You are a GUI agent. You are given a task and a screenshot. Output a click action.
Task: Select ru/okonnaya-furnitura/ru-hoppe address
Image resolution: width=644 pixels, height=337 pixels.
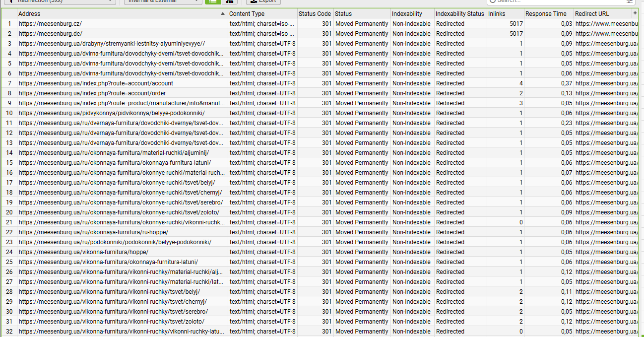click(x=93, y=232)
